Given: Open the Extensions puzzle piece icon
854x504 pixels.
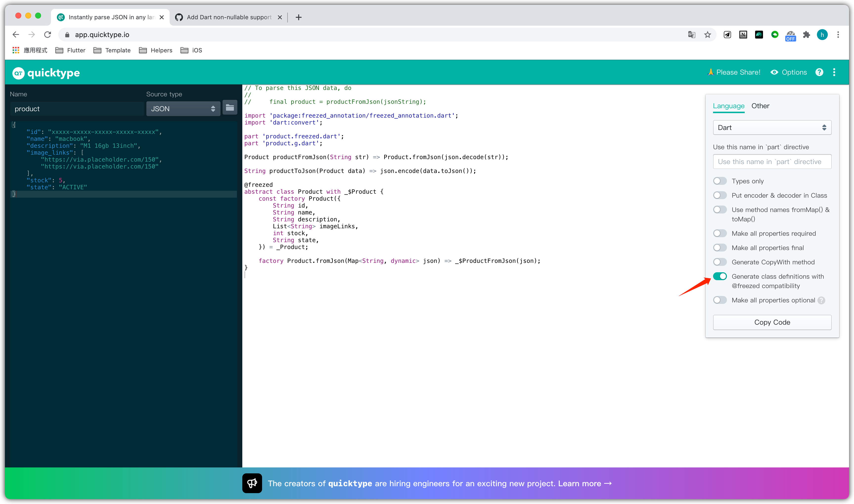Looking at the screenshot, I should point(807,35).
